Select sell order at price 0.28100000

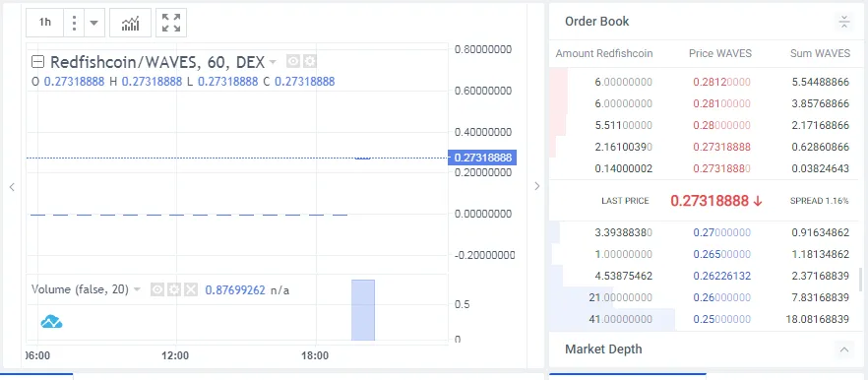click(x=721, y=103)
